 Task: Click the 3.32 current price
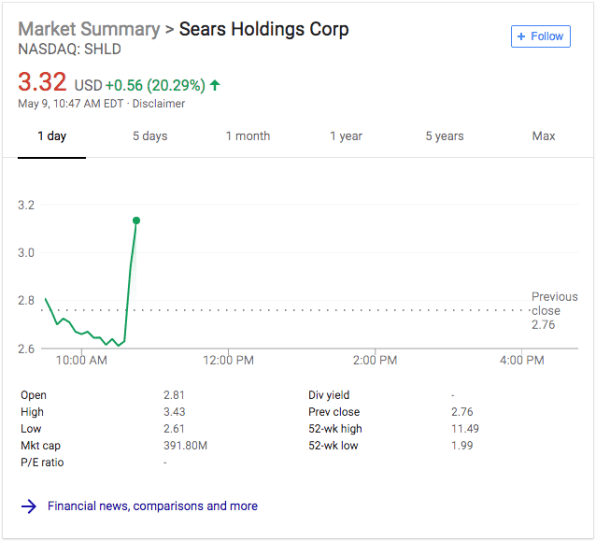coord(42,82)
